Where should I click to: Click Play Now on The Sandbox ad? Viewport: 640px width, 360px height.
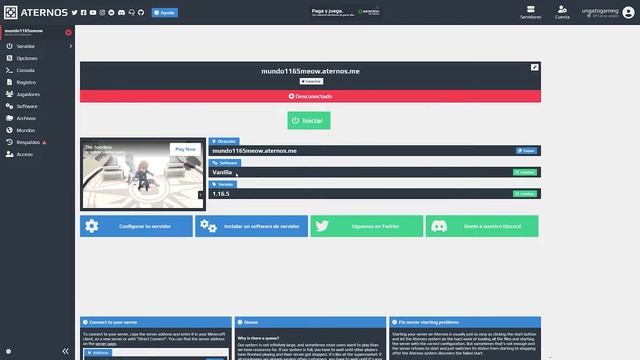(185, 149)
